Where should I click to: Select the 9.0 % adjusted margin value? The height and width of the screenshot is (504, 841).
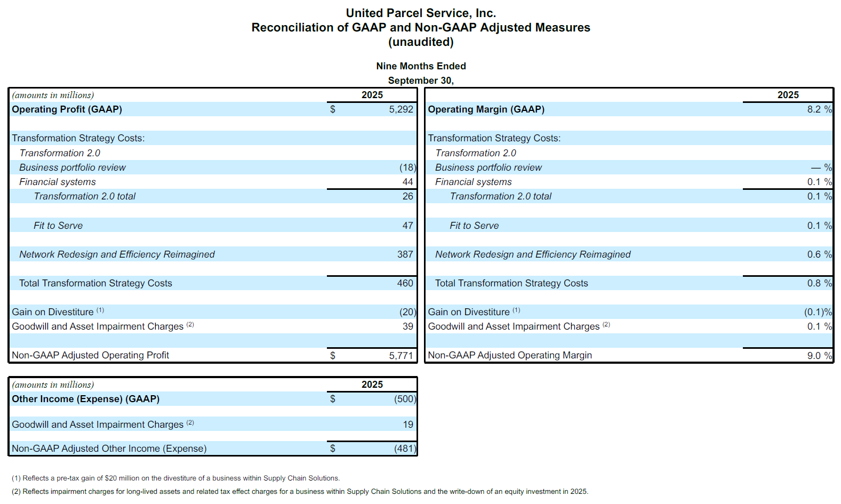pyautogui.click(x=819, y=355)
